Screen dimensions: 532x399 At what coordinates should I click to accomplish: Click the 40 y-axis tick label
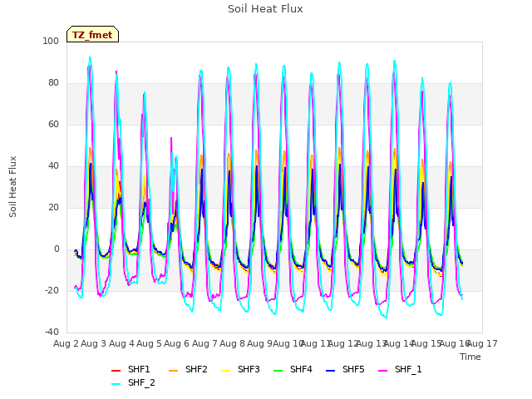coord(53,166)
